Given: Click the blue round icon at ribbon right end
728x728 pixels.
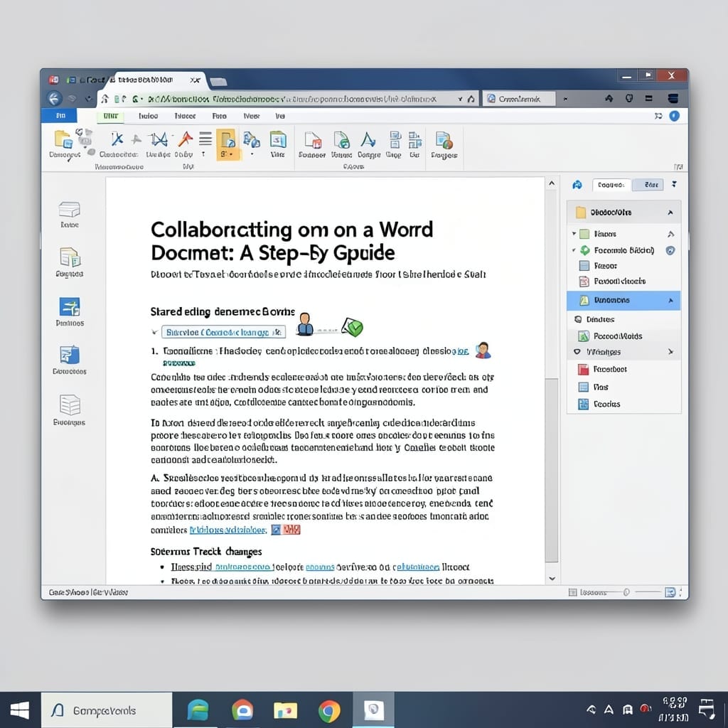Looking at the screenshot, I should (674, 116).
